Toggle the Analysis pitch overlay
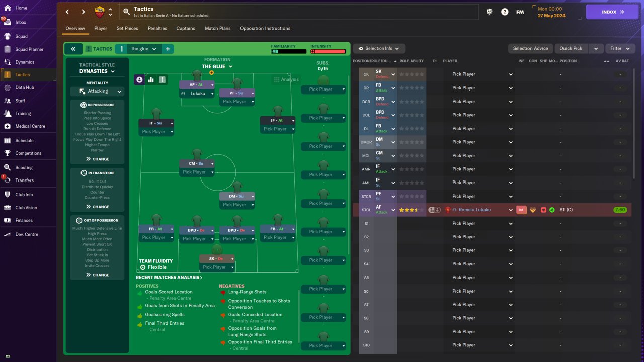This screenshot has height=362, width=644. [286, 79]
